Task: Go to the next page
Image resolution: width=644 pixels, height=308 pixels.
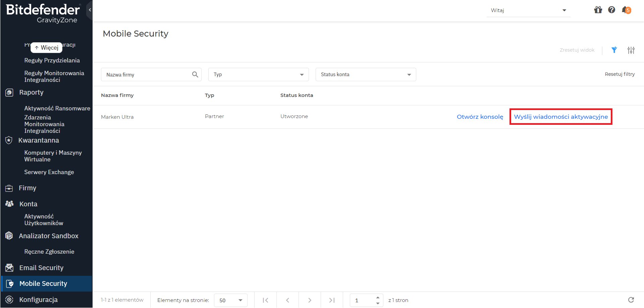Action: point(310,300)
